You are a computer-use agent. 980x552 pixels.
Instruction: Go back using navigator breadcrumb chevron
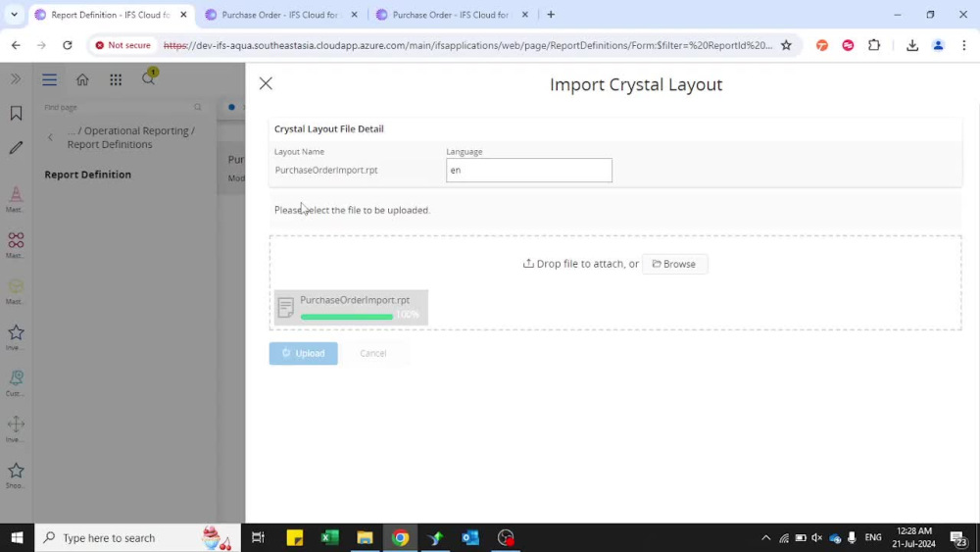click(x=51, y=137)
